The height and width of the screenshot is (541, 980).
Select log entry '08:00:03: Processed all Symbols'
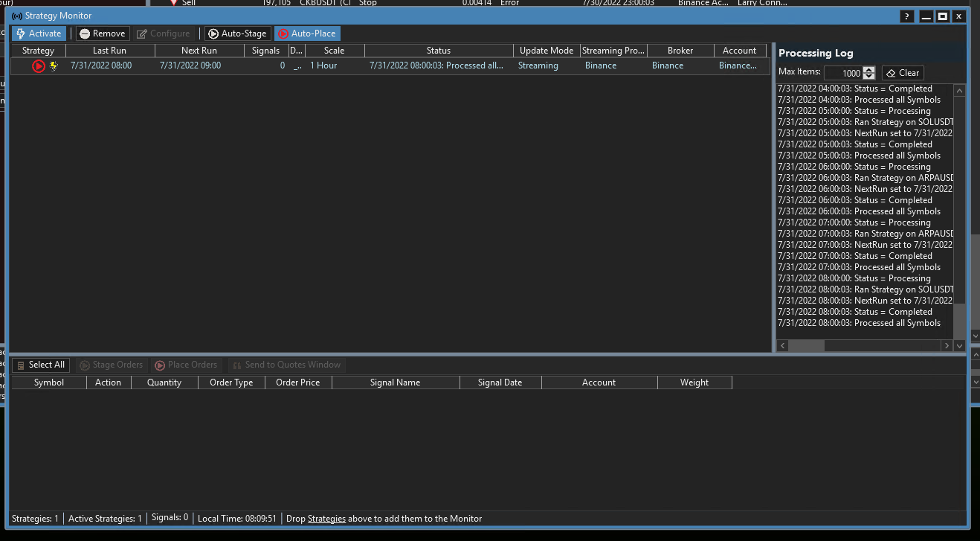point(860,323)
